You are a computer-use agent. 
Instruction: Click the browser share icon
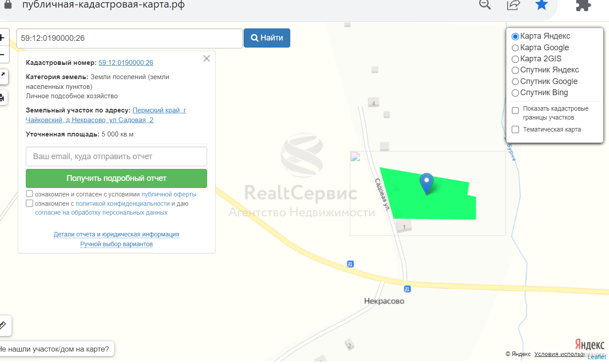pyautogui.click(x=513, y=4)
